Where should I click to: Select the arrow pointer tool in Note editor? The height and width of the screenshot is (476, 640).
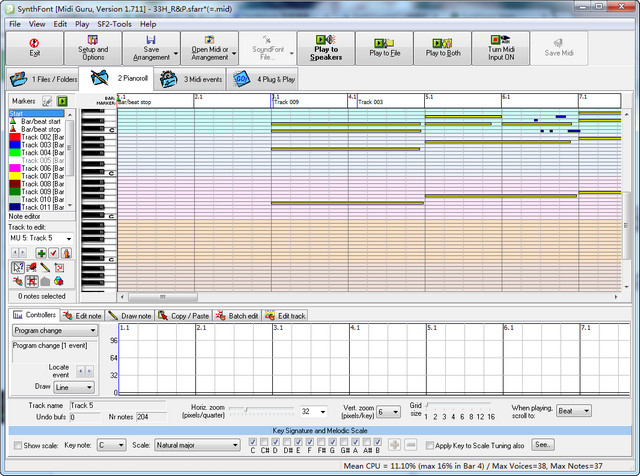(x=19, y=268)
